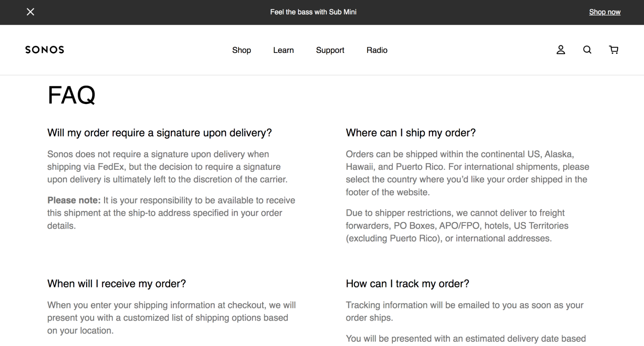This screenshot has height=346, width=644.
Task: Click the 'When will I receive my order?' heading
Action: pos(117,284)
